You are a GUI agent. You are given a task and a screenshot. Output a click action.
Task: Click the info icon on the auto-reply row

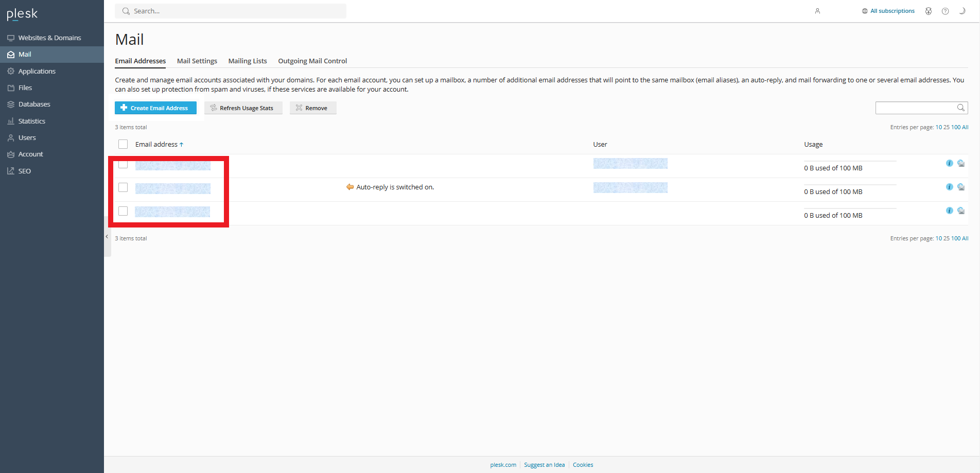(949, 187)
